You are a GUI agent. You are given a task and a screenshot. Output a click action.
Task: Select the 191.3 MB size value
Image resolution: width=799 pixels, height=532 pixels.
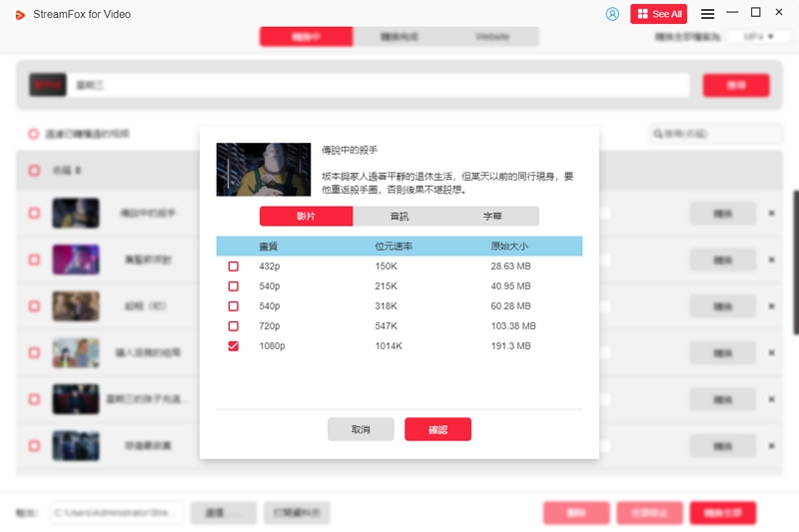click(510, 346)
